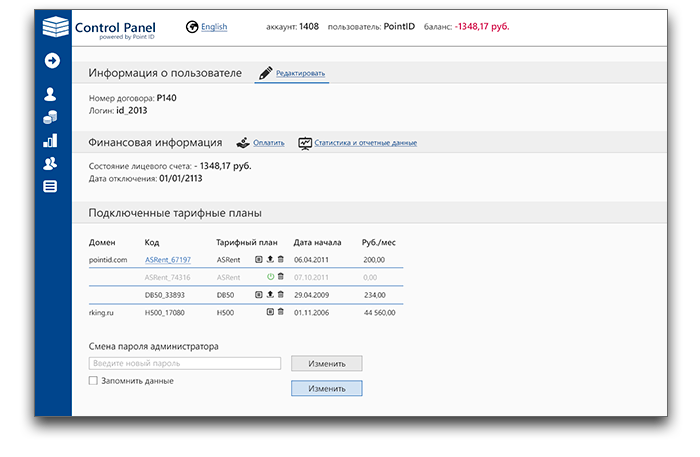This screenshot has width=700, height=457.
Task: Check the Запомнить данные checkbox
Action: point(93,381)
